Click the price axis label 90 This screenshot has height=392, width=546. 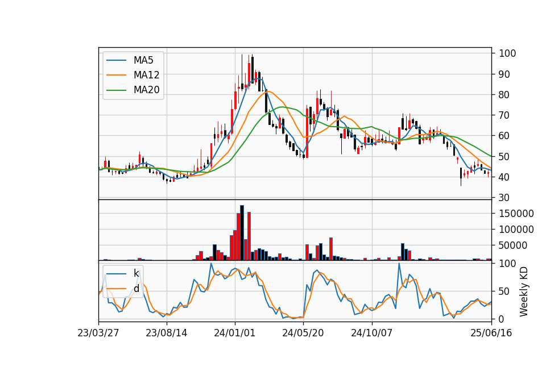pos(504,74)
